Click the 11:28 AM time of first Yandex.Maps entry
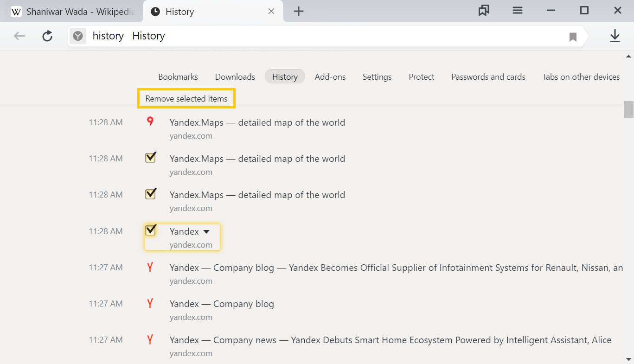634x364 pixels. pos(106,122)
